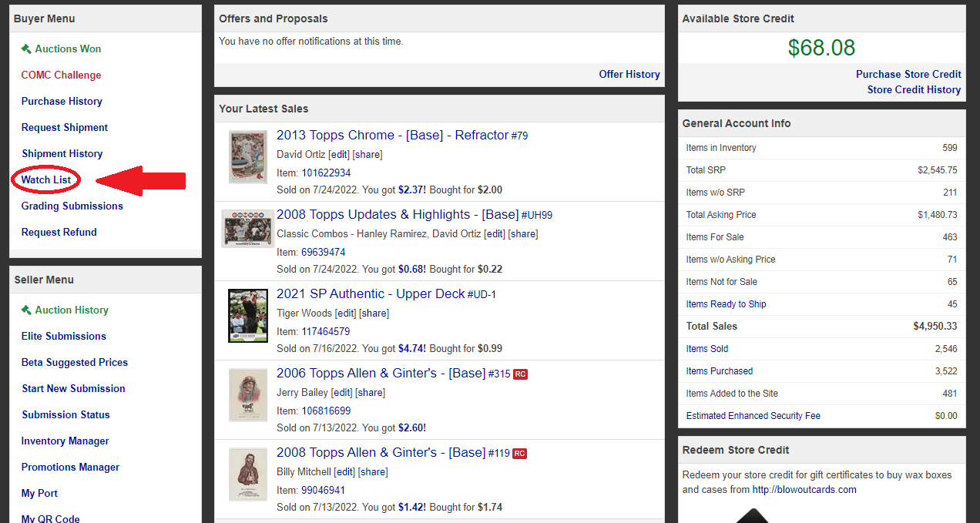Click RC badge on card #315
This screenshot has height=523, width=980.
pyautogui.click(x=520, y=374)
